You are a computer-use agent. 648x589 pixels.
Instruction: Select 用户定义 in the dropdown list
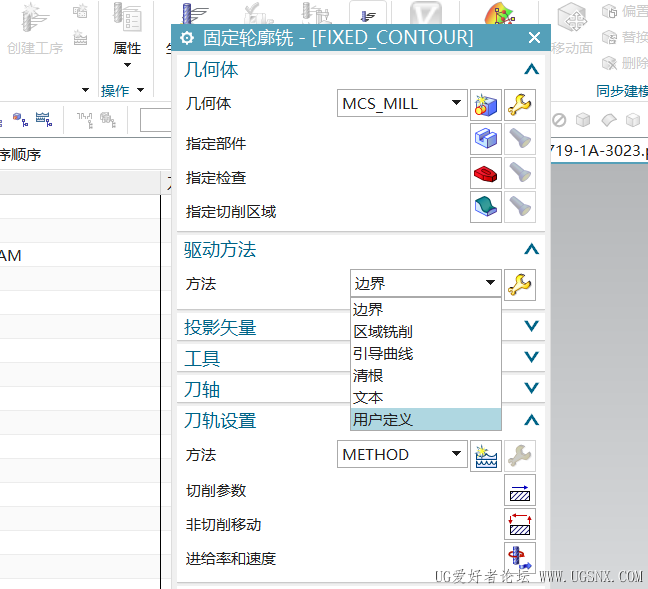(426, 419)
